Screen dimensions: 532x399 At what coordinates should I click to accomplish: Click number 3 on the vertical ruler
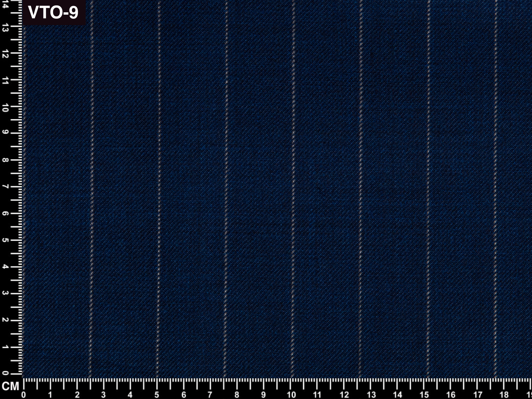point(5,293)
